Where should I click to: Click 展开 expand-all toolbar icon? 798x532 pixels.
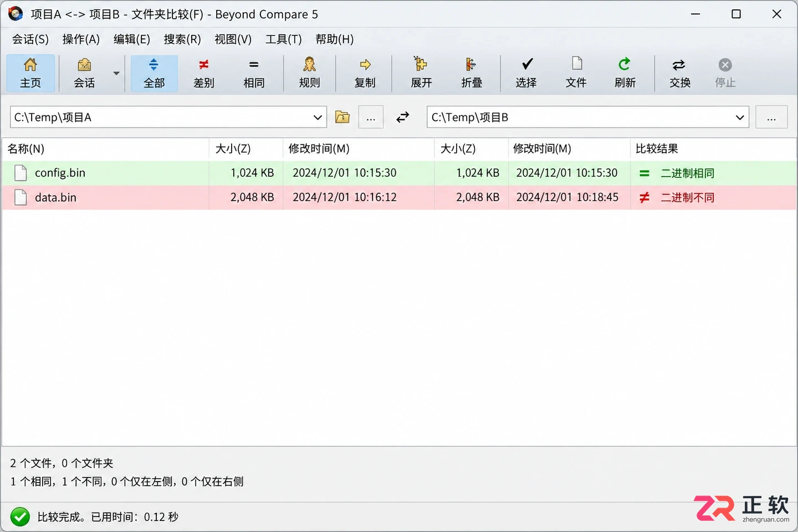pos(421,64)
